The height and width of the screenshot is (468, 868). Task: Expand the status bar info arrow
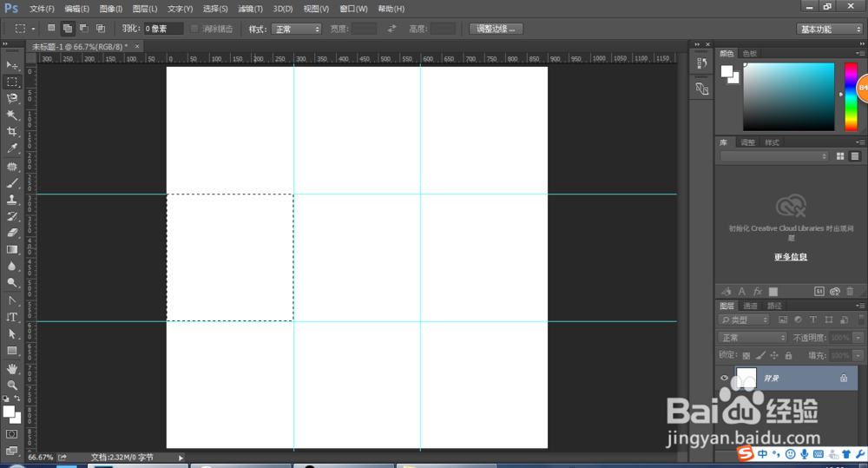(181, 458)
